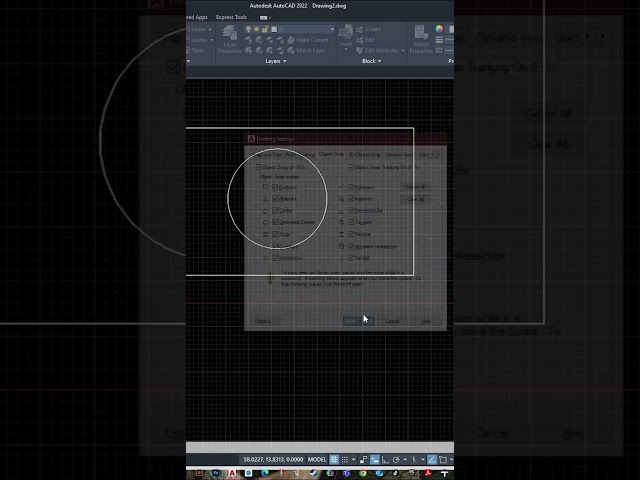Toggle Object Snap Tracking On checkbox
Image resolution: width=640 pixels, height=480 pixels.
(351, 167)
